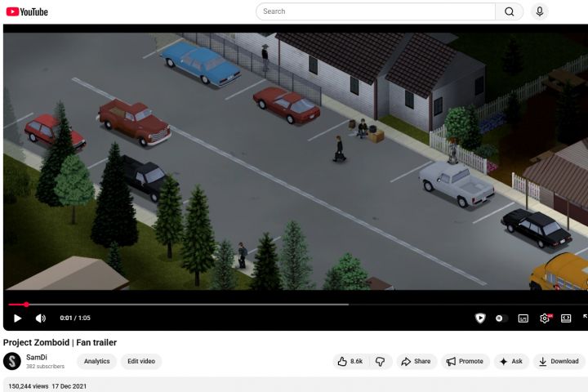Focus the YouTube Search field

coord(376,11)
